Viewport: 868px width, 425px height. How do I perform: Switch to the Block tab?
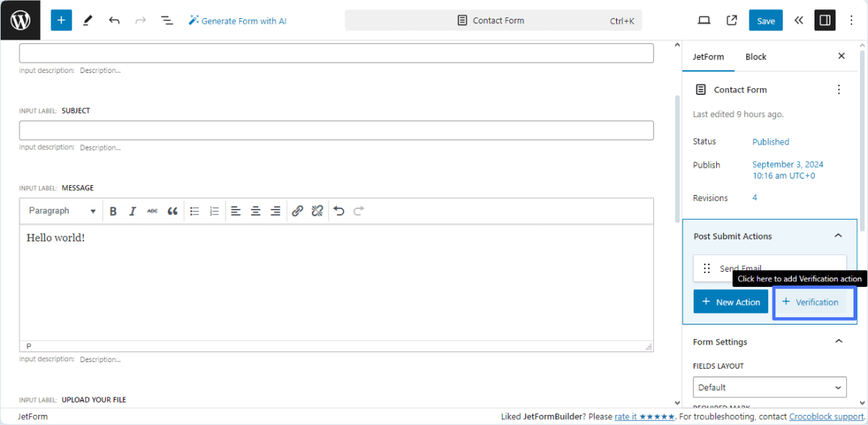pos(755,56)
